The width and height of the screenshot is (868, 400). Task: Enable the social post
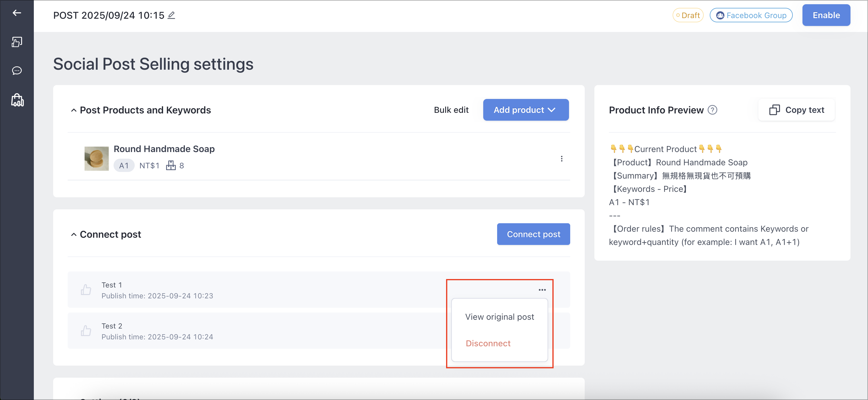click(826, 15)
